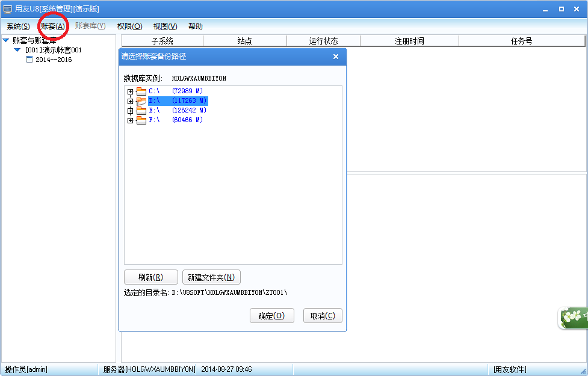Select [001]演示帐套001 account set

pos(54,50)
